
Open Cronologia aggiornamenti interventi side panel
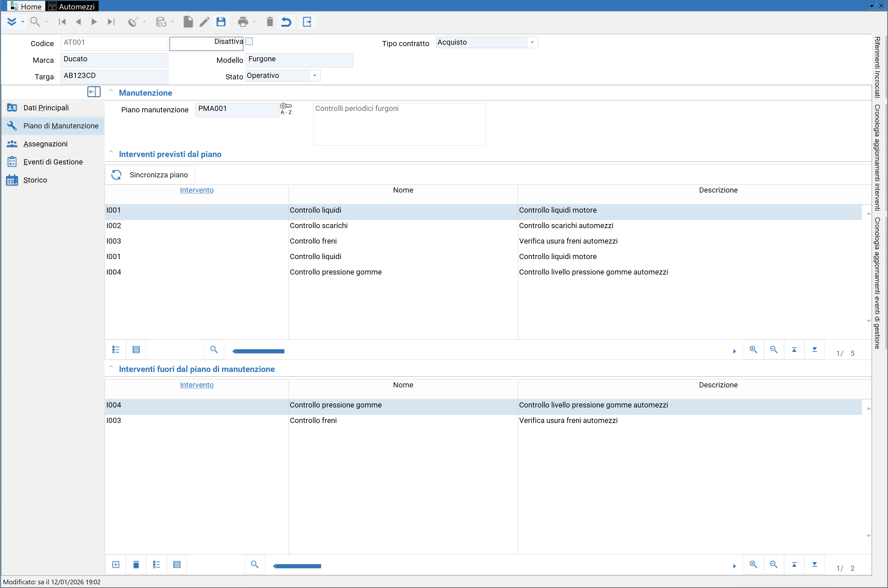[x=877, y=158]
